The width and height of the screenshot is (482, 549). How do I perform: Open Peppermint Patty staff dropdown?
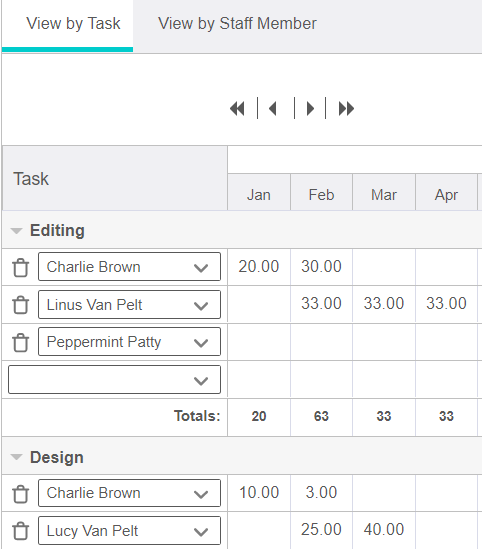click(130, 342)
